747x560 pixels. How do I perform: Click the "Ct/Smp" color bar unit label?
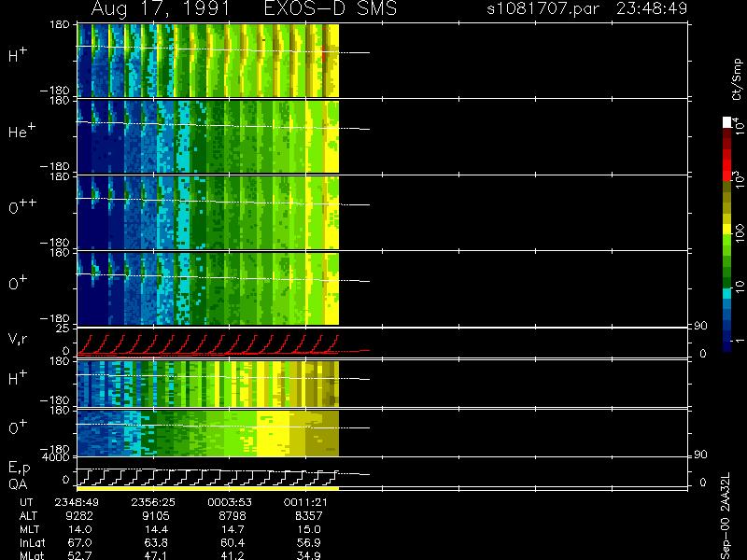pos(738,79)
